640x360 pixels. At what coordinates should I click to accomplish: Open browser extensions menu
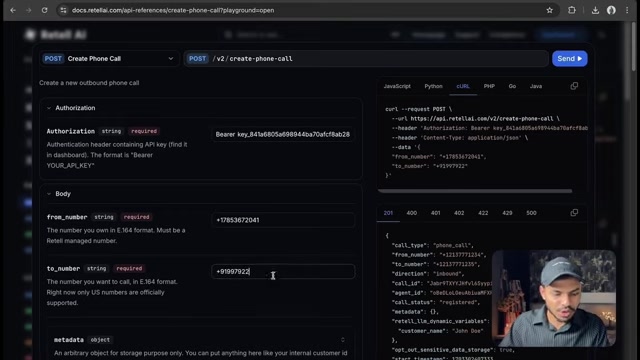(572, 10)
